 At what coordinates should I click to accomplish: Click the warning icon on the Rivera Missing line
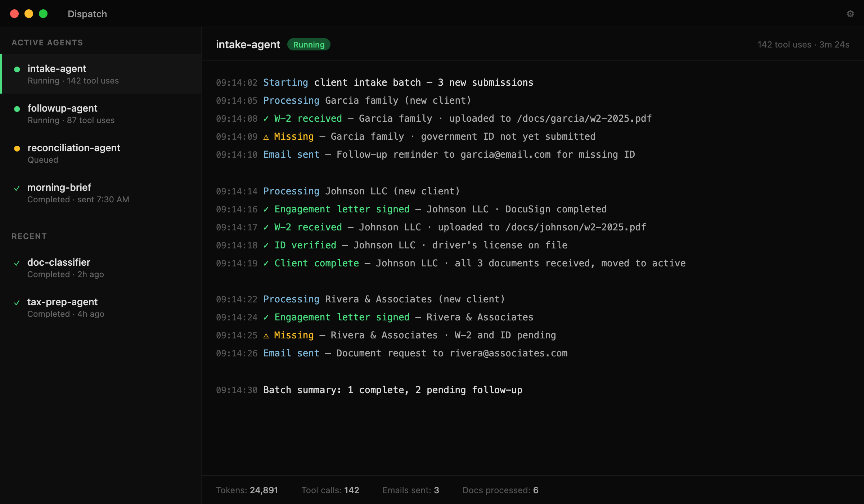tap(266, 336)
